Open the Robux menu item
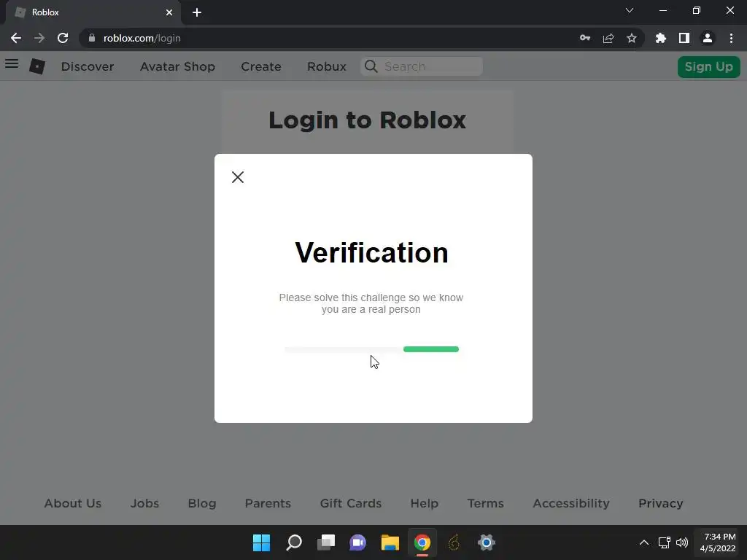Viewport: 747px width, 560px height. click(327, 66)
